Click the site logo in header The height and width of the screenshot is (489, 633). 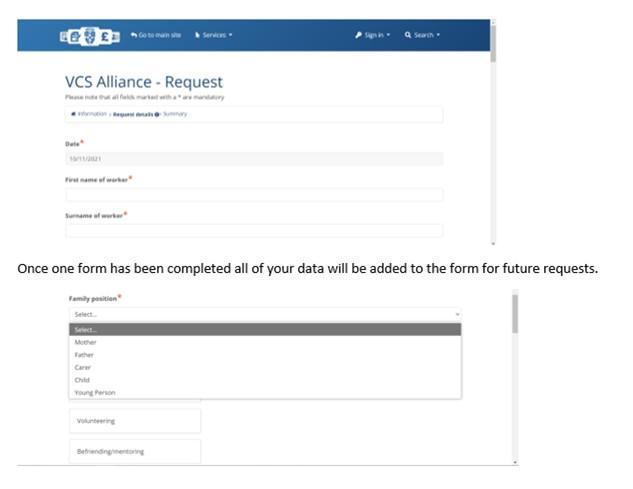pyautogui.click(x=90, y=36)
